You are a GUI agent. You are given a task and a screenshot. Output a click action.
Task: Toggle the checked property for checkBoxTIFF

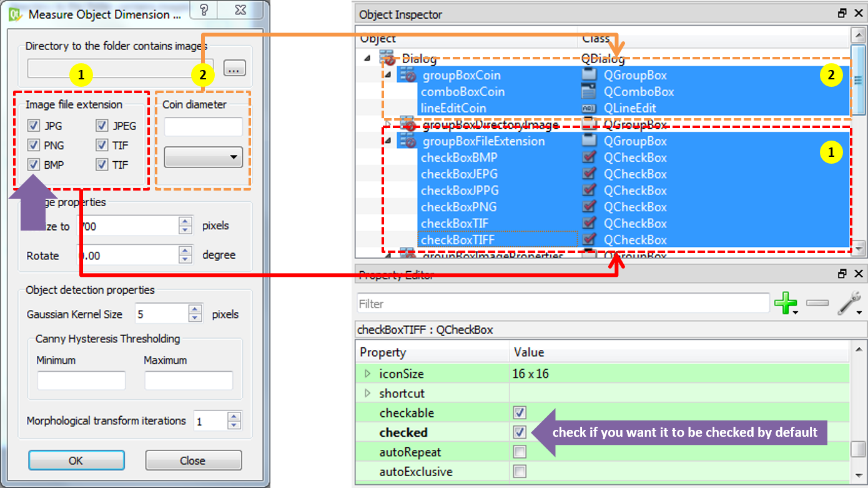[x=519, y=432]
